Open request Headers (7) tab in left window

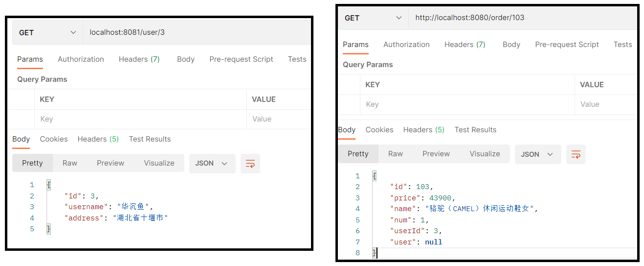pos(139,59)
